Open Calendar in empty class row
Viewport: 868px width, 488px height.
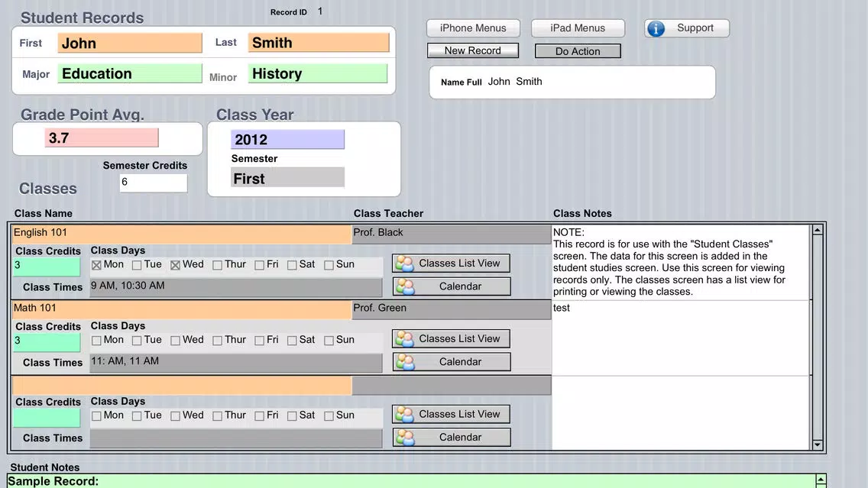tap(452, 437)
